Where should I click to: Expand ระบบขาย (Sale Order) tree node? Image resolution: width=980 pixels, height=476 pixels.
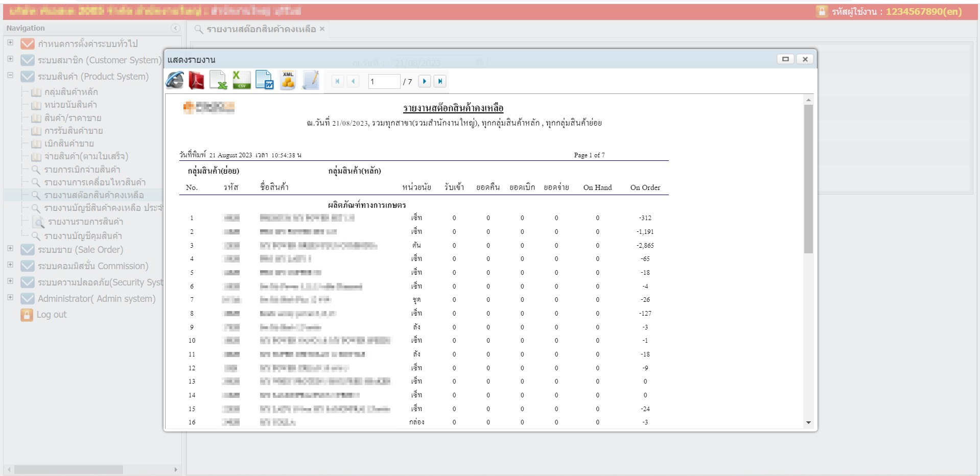(10, 248)
